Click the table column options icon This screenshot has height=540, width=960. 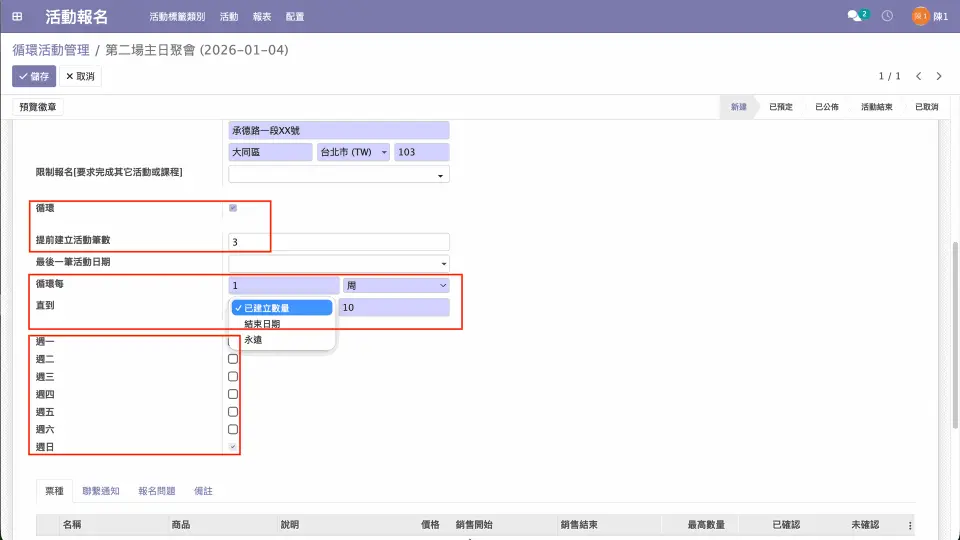click(910, 525)
